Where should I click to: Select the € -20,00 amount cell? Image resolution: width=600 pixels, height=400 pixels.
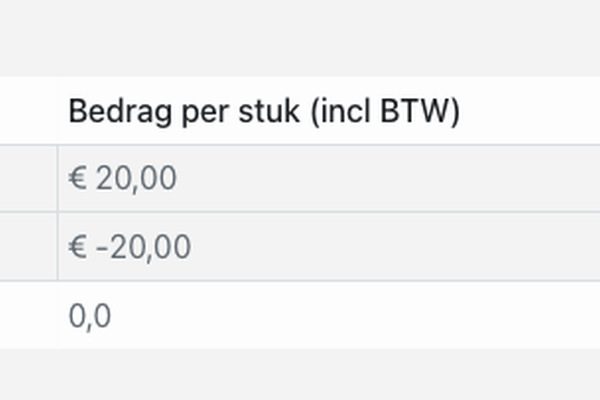click(x=129, y=247)
